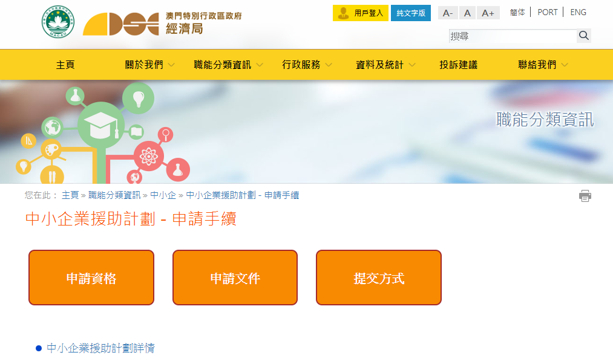Click the 搜尋 search input field
The image size is (613, 364).
click(x=512, y=36)
